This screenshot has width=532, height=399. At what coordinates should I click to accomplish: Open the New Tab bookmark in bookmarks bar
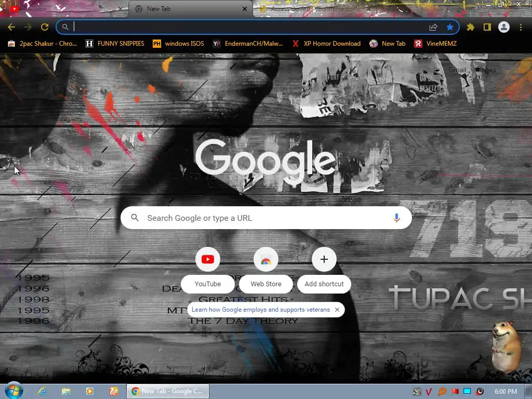[388, 44]
